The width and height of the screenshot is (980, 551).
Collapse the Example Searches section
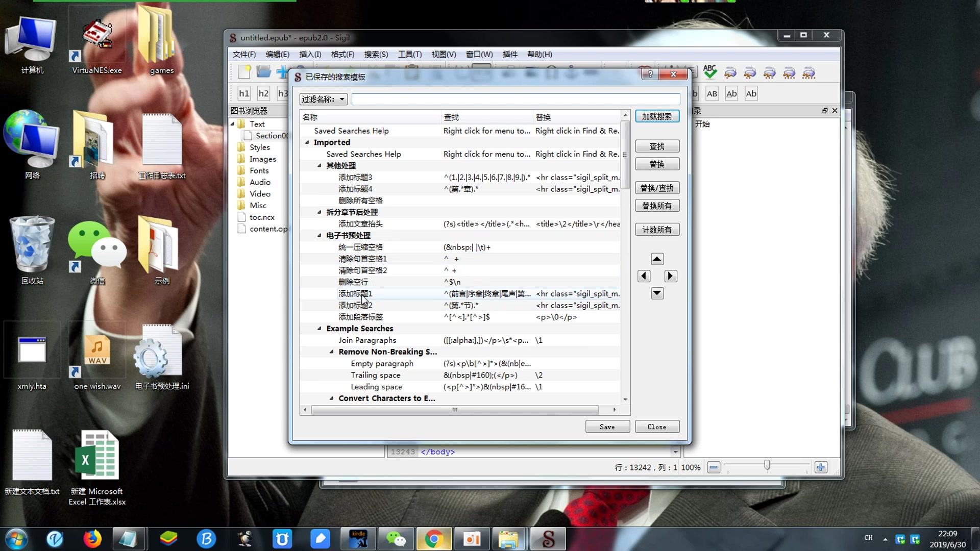click(320, 329)
